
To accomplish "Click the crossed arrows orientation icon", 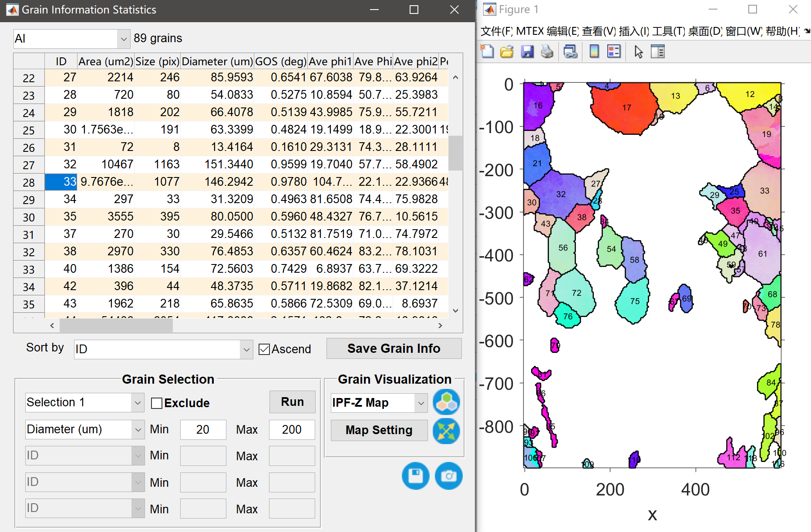I will pyautogui.click(x=446, y=431).
